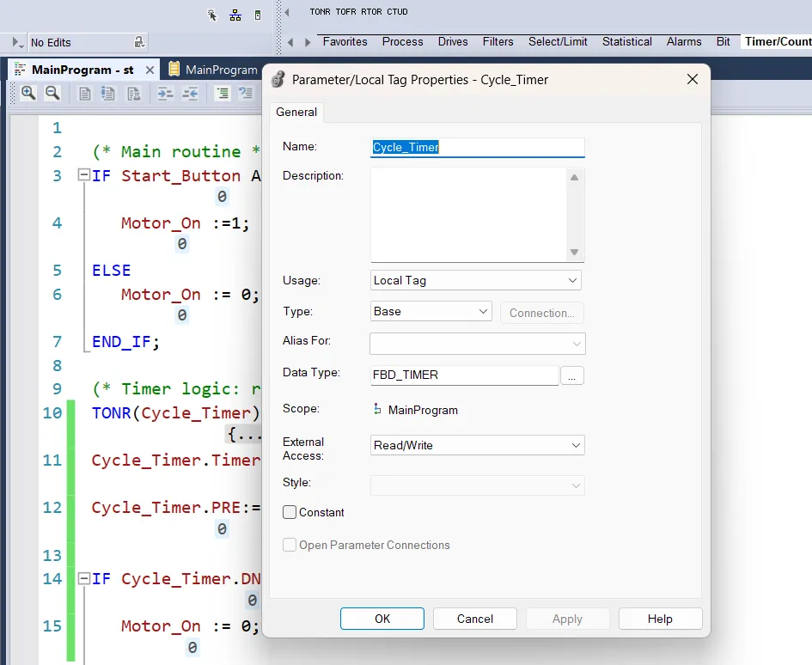
Task: Click the increase indent icon
Action: tap(165, 94)
